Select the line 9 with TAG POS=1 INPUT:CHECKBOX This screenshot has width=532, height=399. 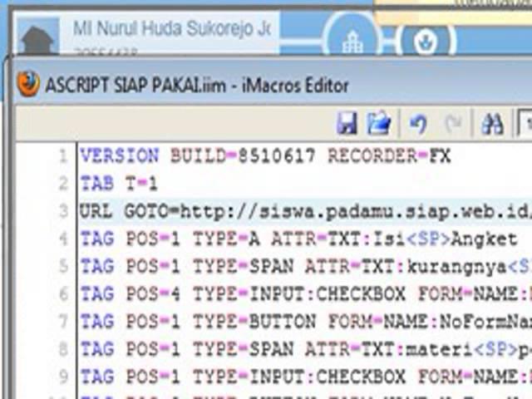306,377
